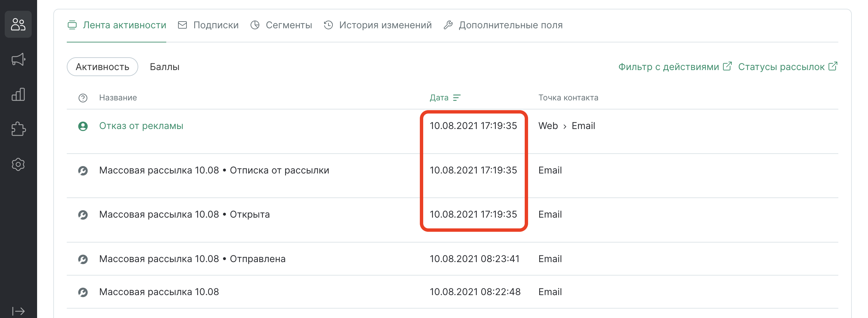Click the Точка контакта column header
Screen dimensions: 868x318
point(568,98)
